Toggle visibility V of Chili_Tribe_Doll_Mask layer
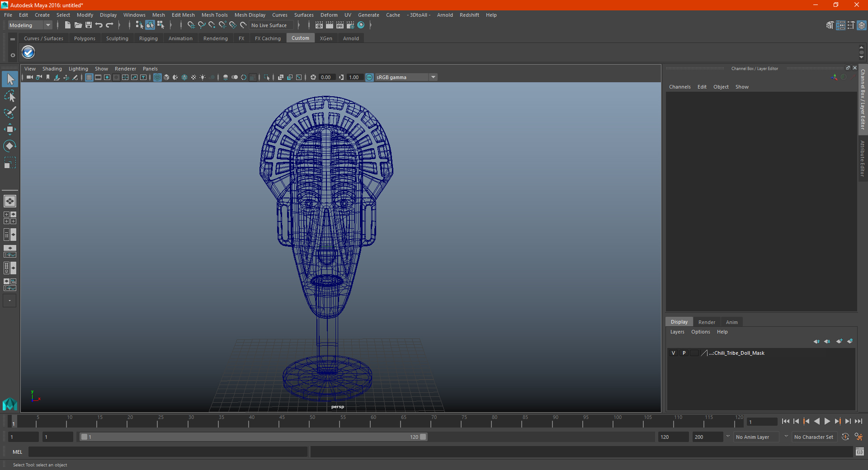This screenshot has width=868, height=470. pyautogui.click(x=674, y=353)
